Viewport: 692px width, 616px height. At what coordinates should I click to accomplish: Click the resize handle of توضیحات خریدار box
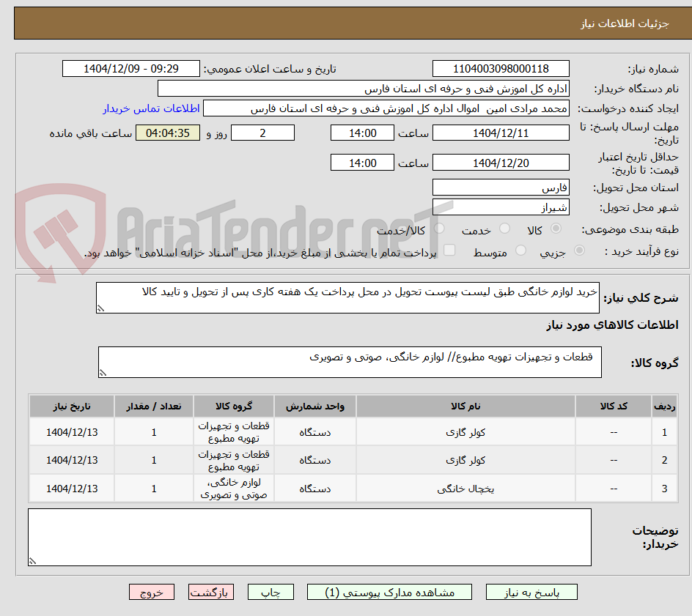point(33,561)
